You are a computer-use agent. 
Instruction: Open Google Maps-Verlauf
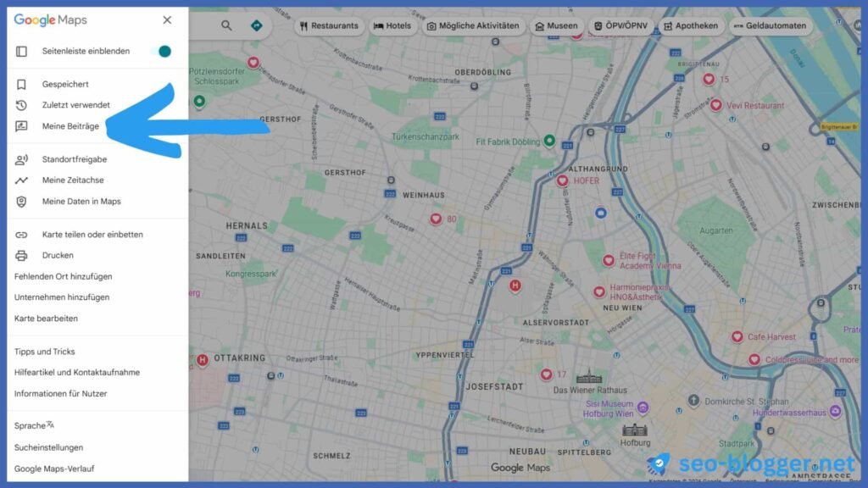(x=54, y=469)
